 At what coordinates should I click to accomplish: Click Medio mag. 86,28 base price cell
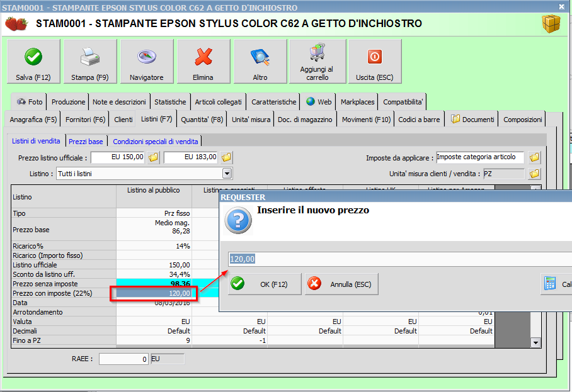[154, 230]
